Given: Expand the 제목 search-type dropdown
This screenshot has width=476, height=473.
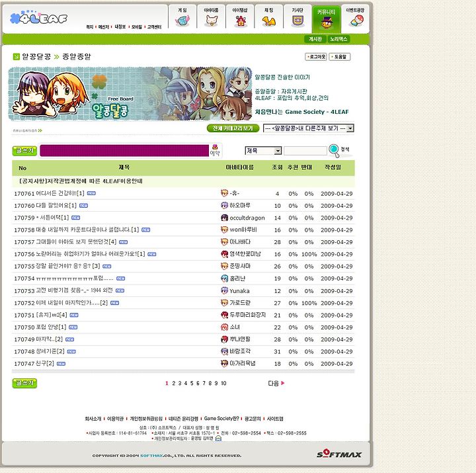Looking at the screenshot, I should point(263,151).
